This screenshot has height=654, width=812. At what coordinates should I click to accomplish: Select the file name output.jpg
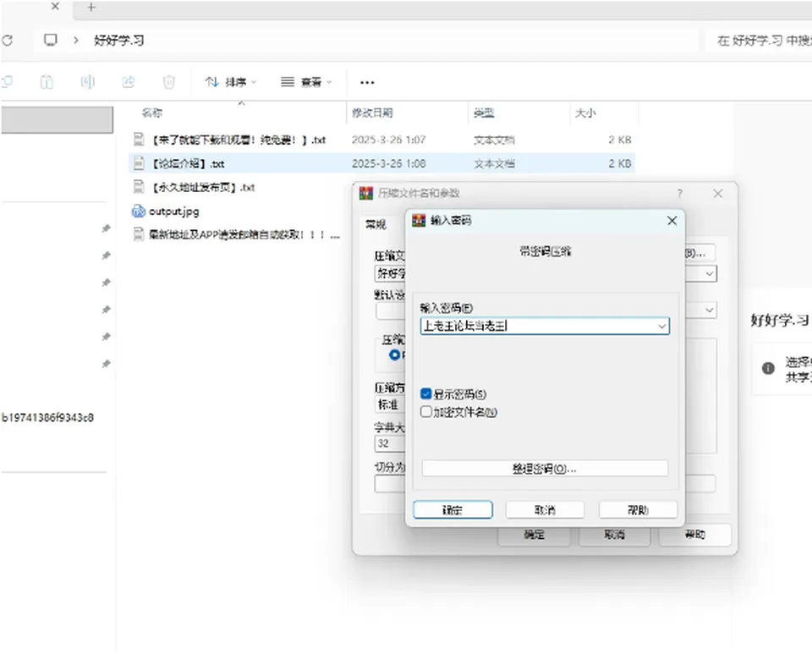pyautogui.click(x=173, y=212)
